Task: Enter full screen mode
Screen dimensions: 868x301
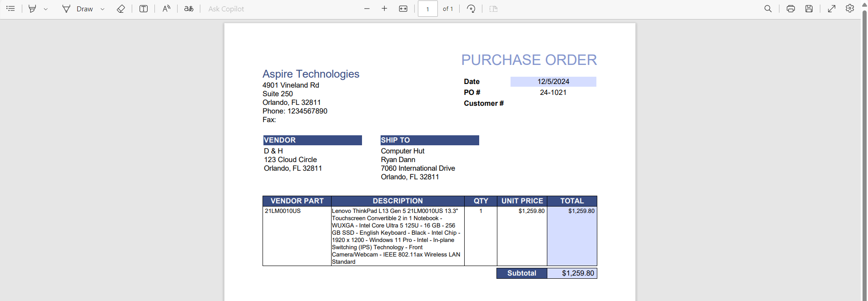Action: pyautogui.click(x=832, y=9)
